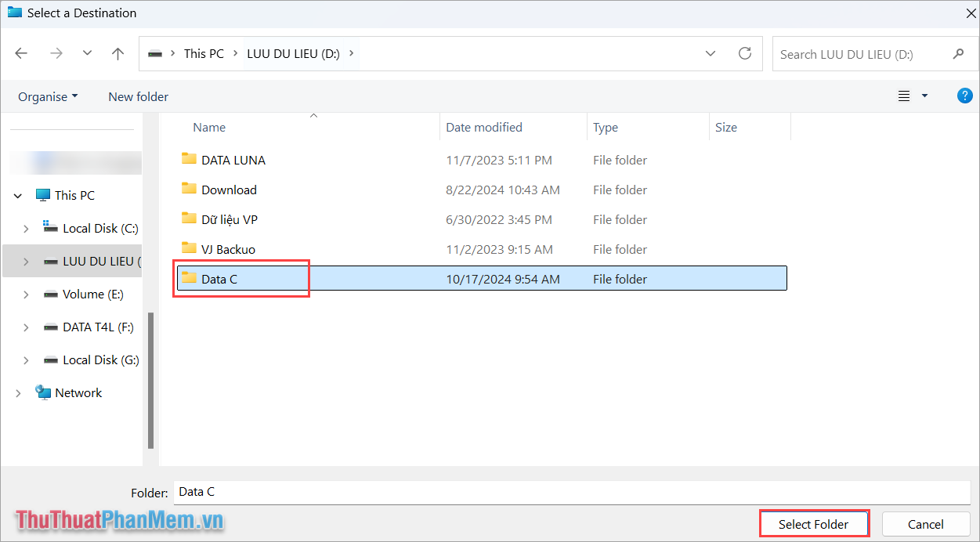Select the Dữ liệu VP folder icon
The width and height of the screenshot is (980, 542).
(189, 219)
